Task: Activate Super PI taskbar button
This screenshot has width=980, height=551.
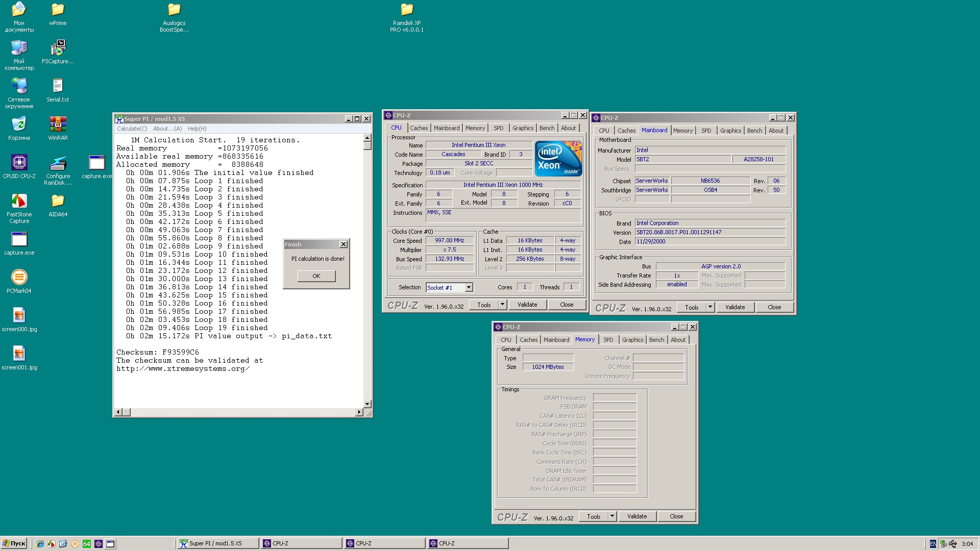Action: [217, 544]
